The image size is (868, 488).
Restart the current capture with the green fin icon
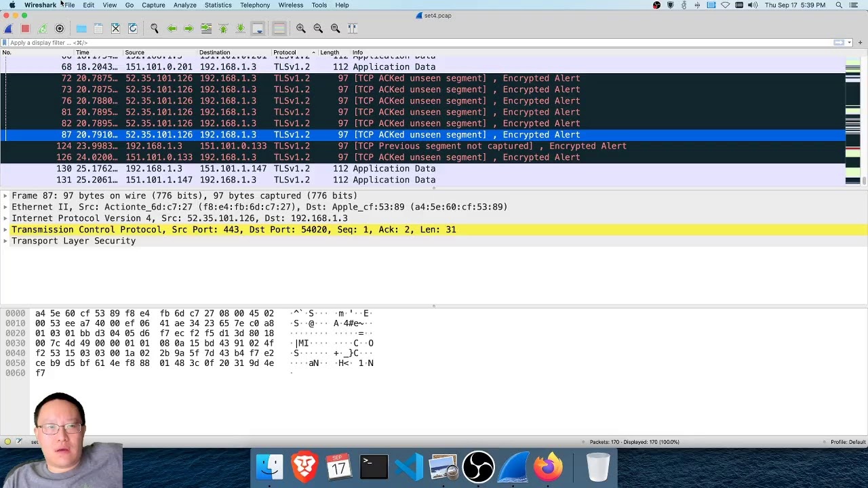tap(42, 28)
